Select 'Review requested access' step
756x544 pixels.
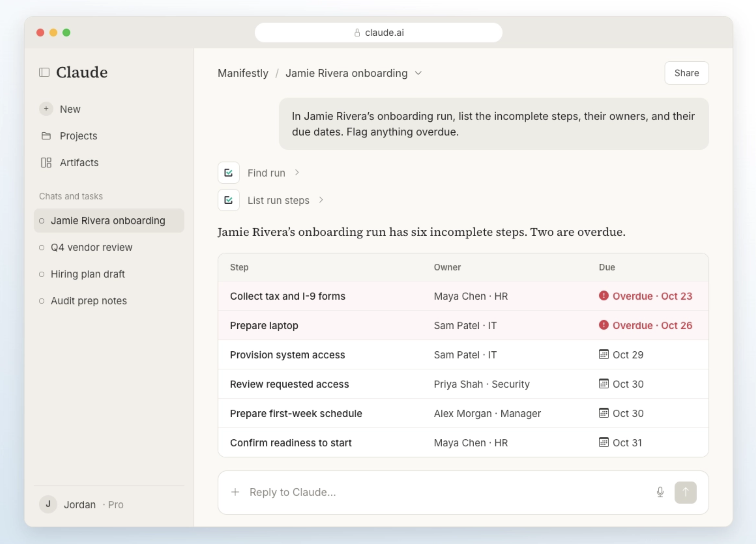[289, 384]
